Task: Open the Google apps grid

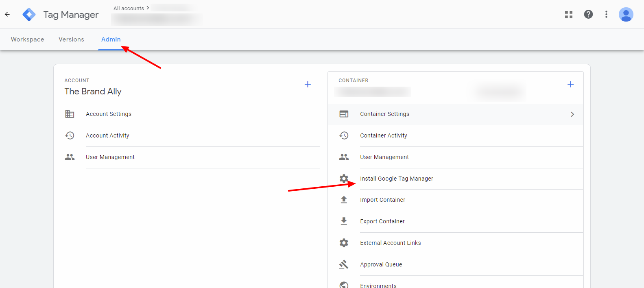Action: pyautogui.click(x=569, y=15)
